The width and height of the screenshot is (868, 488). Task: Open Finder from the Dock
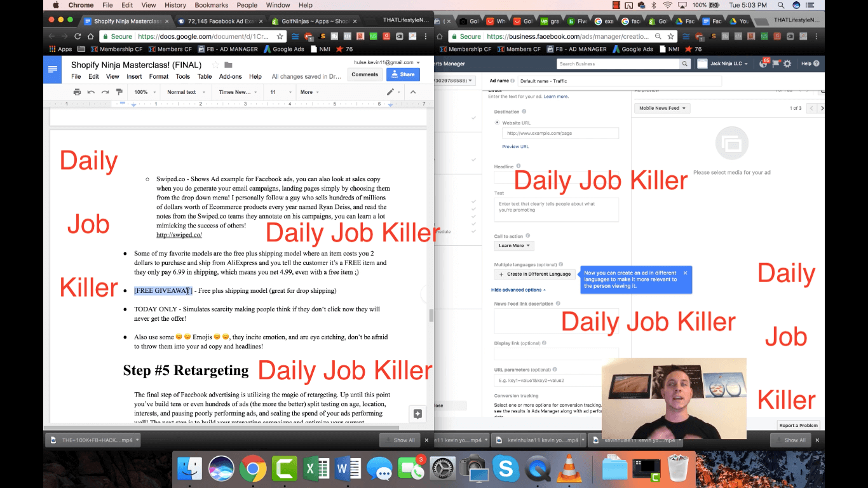190,470
